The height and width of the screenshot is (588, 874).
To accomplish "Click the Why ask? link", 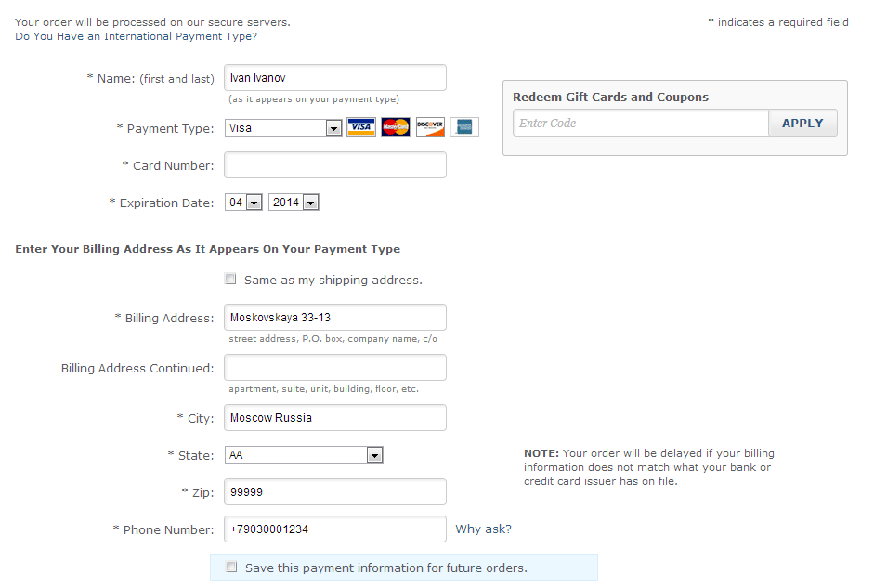I will pos(483,529).
